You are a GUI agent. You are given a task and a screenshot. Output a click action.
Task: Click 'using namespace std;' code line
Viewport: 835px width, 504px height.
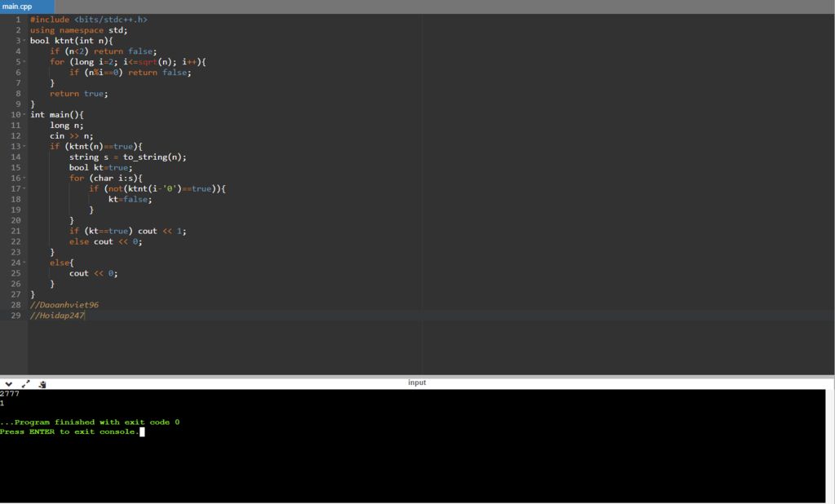tap(79, 30)
